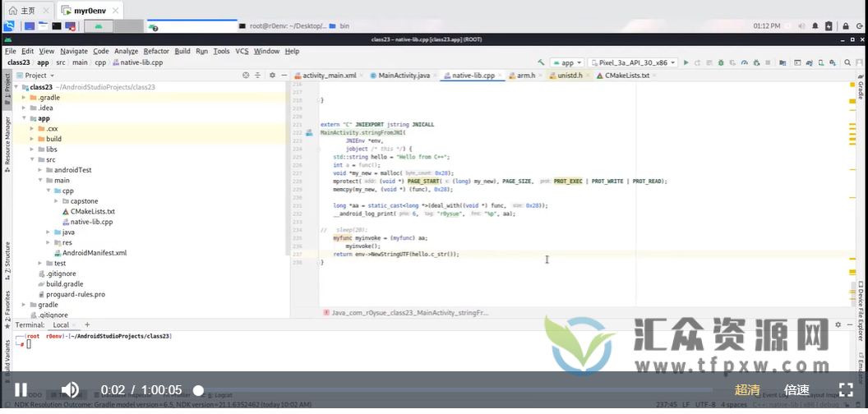Switch to the MainActivity.java tab
The image size is (868, 414).
coord(399,76)
